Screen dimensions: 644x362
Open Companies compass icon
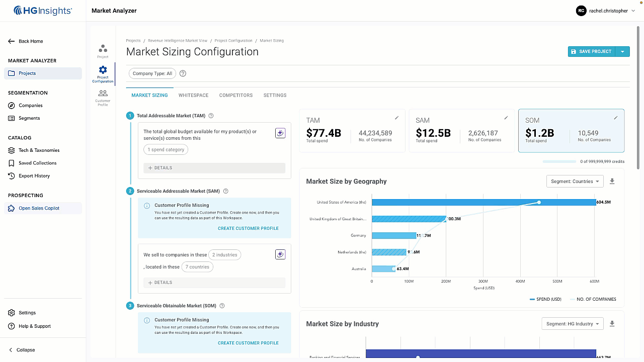pyautogui.click(x=12, y=106)
